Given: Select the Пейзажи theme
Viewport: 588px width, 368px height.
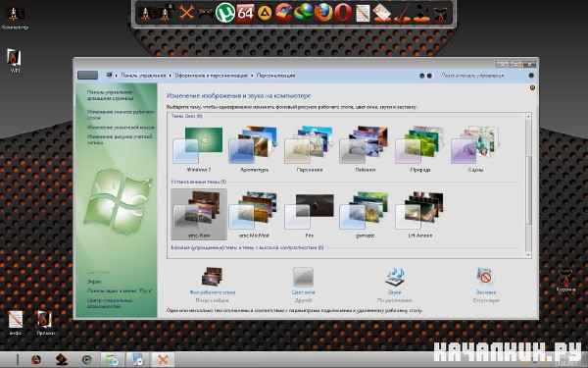Looking at the screenshot, I should pyautogui.click(x=365, y=149).
